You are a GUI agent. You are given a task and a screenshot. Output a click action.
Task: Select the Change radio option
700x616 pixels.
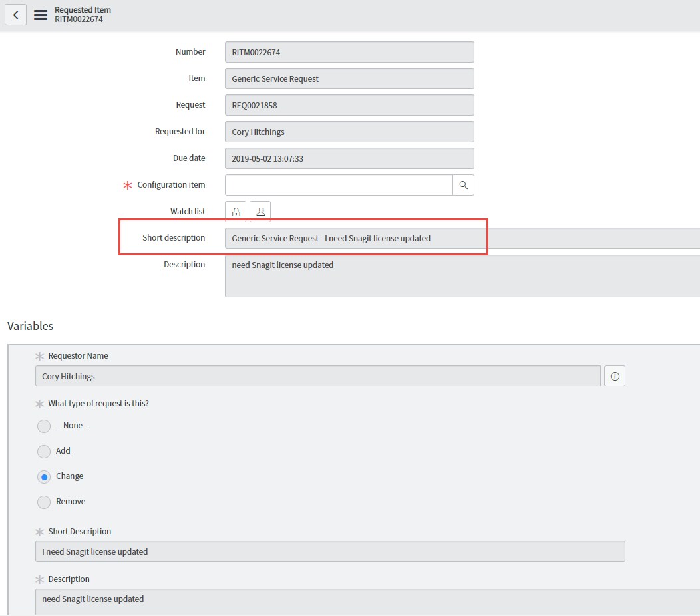[x=43, y=476]
